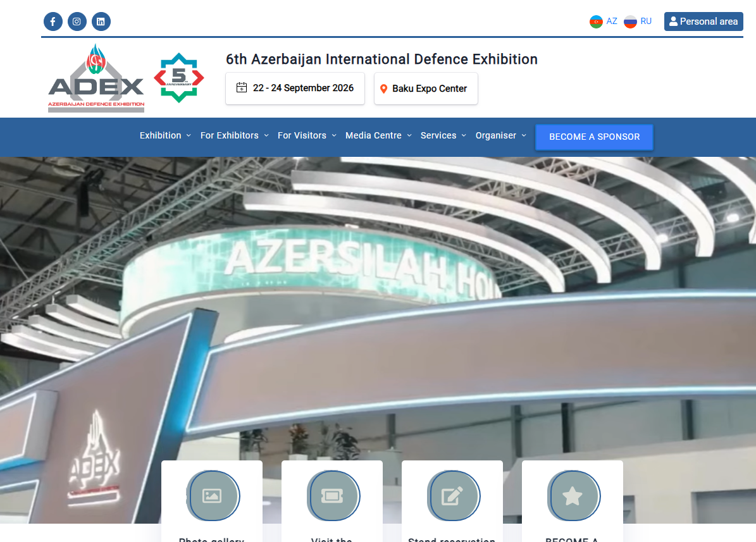This screenshot has width=756, height=542.
Task: Click the 6th Azerbaijan International Defence Exhibition title
Action: pos(381,59)
